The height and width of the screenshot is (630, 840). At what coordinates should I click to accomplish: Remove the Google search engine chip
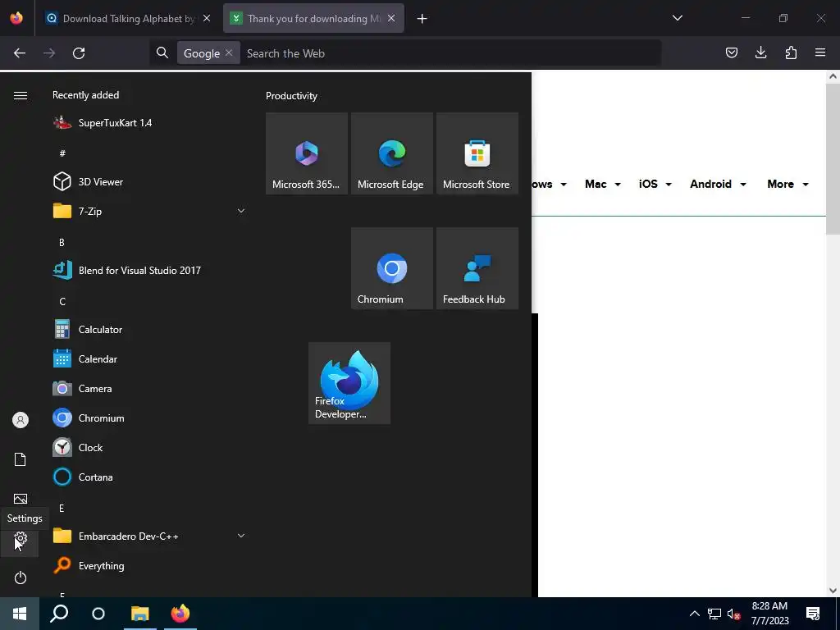tap(229, 52)
